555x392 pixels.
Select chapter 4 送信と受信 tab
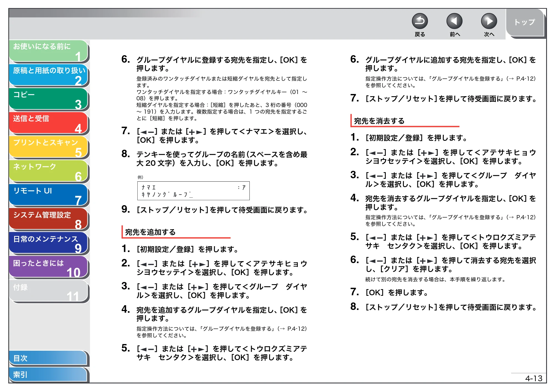[x=49, y=123]
